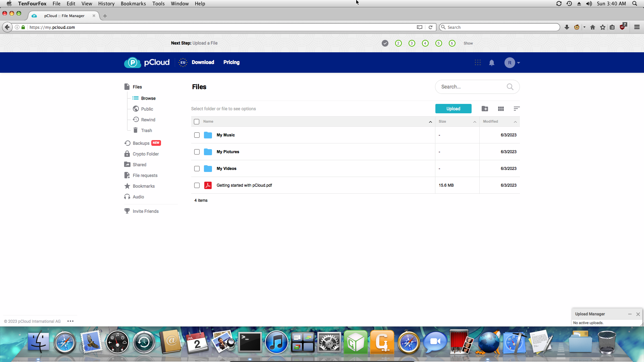Launch iTunes from the Dock

click(x=276, y=342)
